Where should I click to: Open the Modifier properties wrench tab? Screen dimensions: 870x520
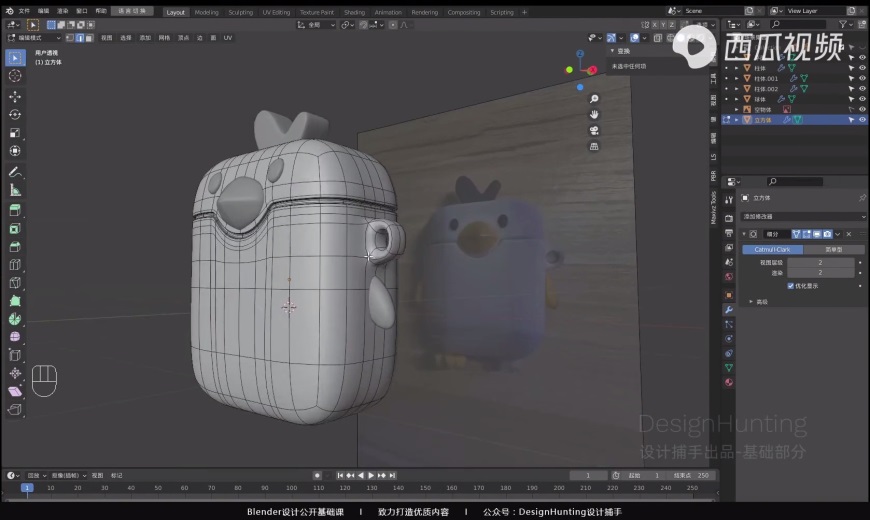729,310
